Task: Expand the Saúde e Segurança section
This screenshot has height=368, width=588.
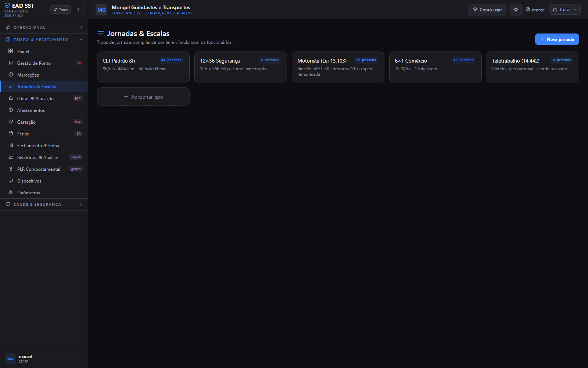Action: pos(44,204)
